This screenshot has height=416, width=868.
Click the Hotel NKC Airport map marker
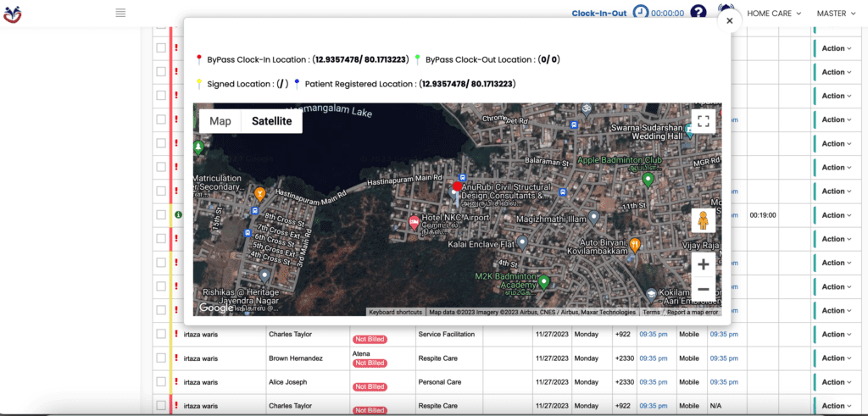(x=414, y=222)
